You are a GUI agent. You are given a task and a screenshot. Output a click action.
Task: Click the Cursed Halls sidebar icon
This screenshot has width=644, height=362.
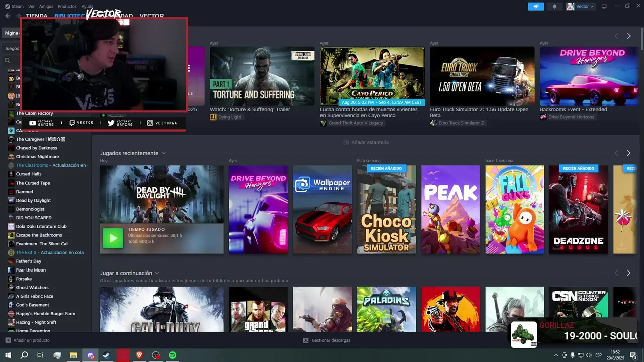pyautogui.click(x=11, y=174)
